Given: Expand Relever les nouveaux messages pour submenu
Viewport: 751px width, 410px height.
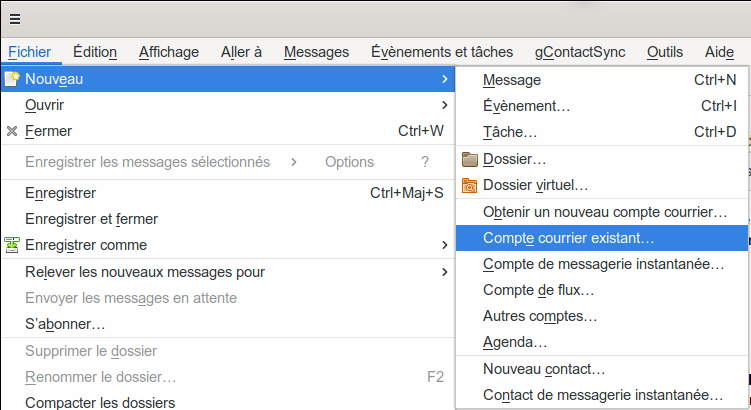Looking at the screenshot, I should tap(444, 272).
